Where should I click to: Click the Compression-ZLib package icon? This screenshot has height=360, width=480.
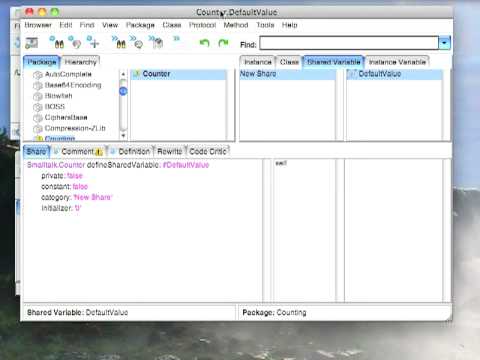click(38, 128)
